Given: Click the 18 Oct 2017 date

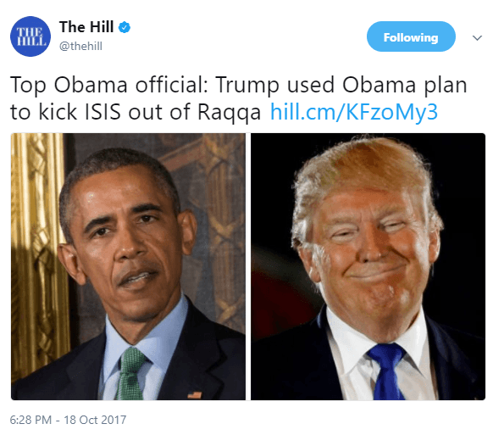Looking at the screenshot, I should (95, 420).
